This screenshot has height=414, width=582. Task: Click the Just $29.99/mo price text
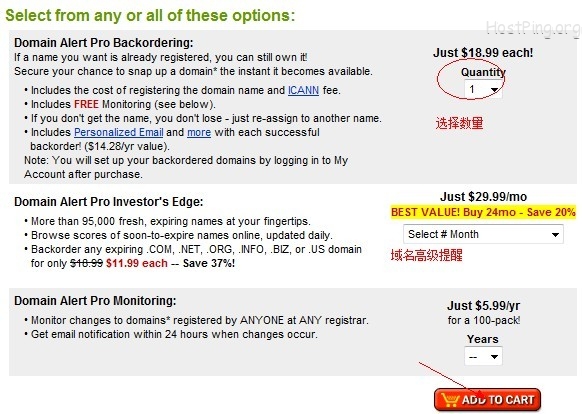pyautogui.click(x=483, y=196)
